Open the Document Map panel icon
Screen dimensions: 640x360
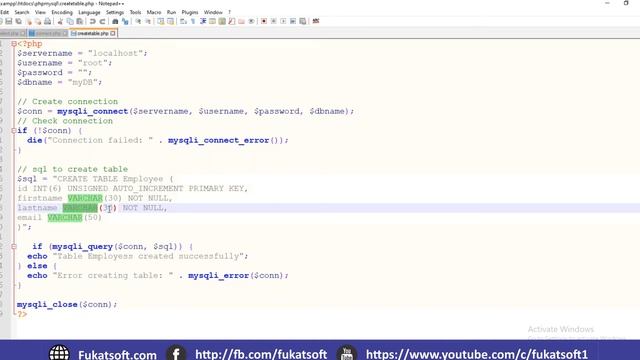click(222, 21)
